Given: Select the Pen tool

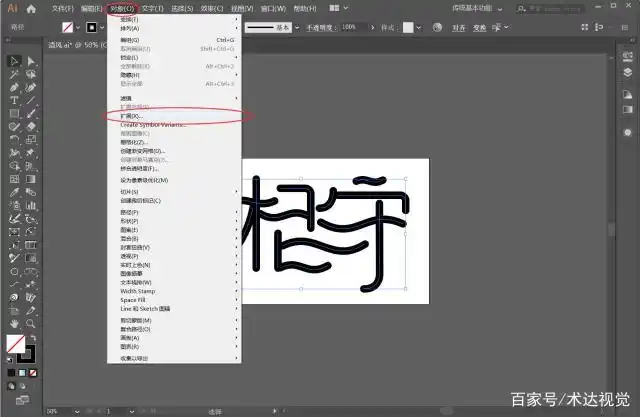Looking at the screenshot, I should coord(14,87).
